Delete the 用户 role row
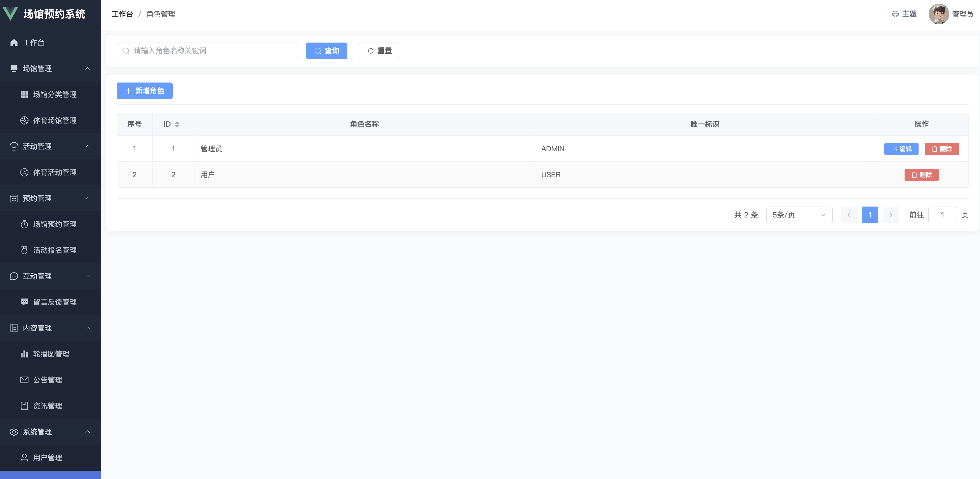Image resolution: width=980 pixels, height=479 pixels. click(x=921, y=175)
